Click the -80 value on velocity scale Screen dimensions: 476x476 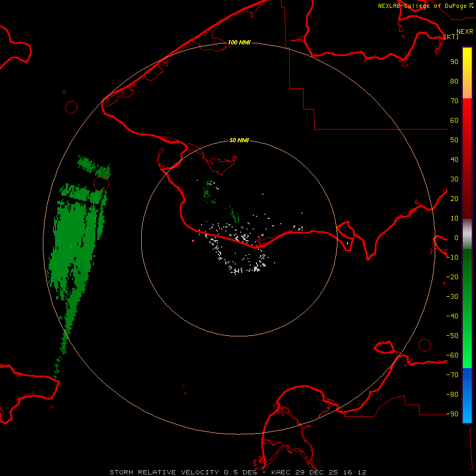(452, 395)
